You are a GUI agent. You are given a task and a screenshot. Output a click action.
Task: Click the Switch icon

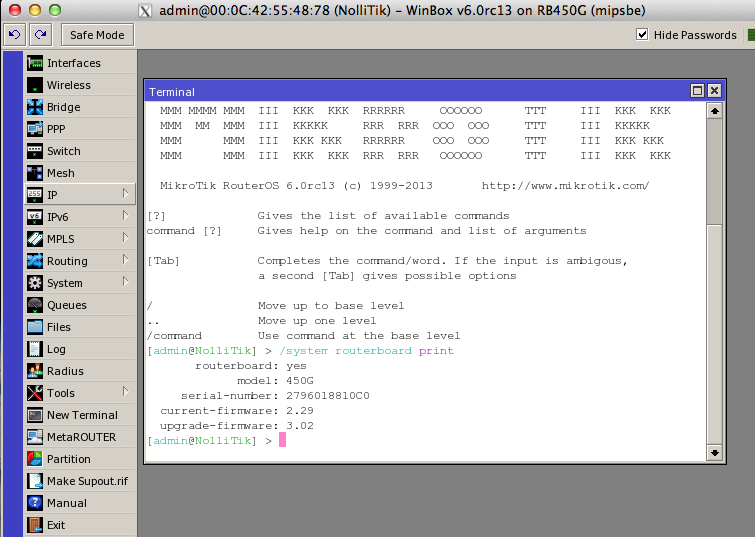pyautogui.click(x=35, y=151)
